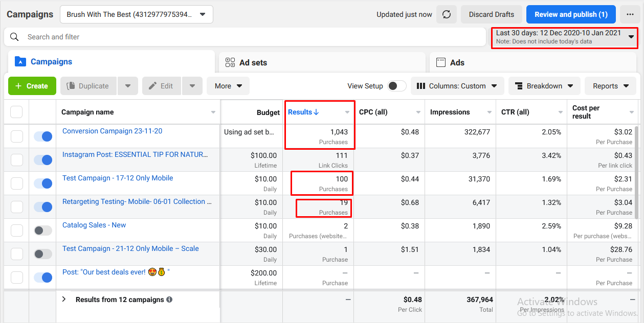644x323 pixels.
Task: Expand the Results from 12 campaigns row
Action: point(64,299)
